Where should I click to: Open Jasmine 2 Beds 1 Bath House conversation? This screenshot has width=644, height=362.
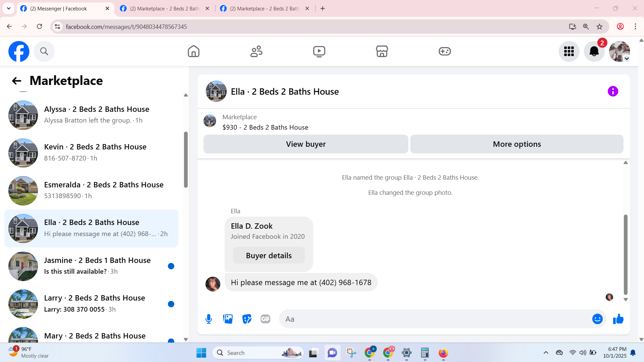pyautogui.click(x=91, y=266)
